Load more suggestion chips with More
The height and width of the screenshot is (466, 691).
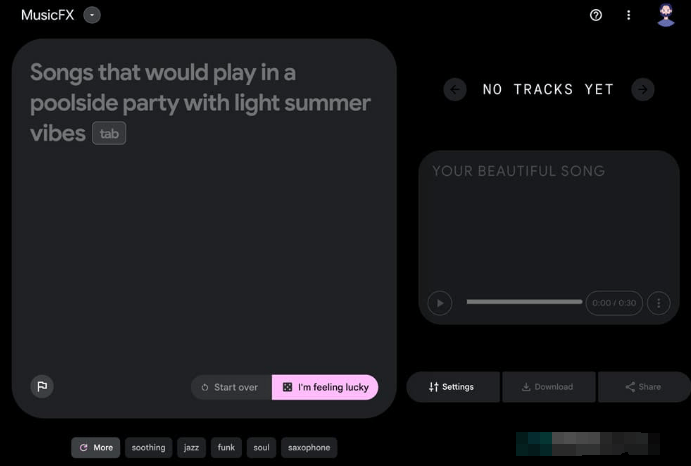(x=96, y=447)
